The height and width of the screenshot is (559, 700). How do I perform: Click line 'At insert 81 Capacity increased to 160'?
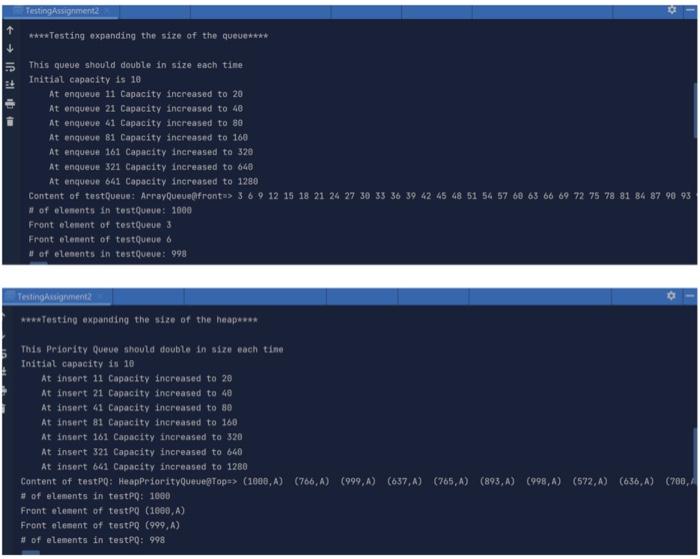point(139,422)
